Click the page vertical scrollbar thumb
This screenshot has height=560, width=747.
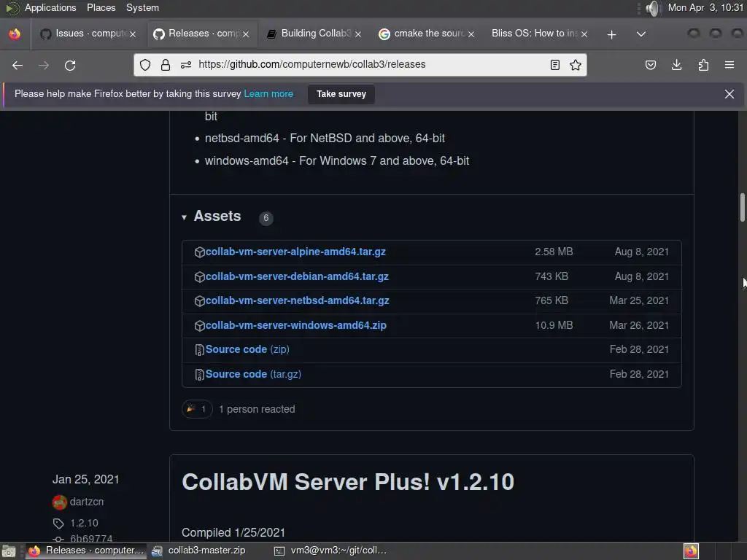pos(742,207)
